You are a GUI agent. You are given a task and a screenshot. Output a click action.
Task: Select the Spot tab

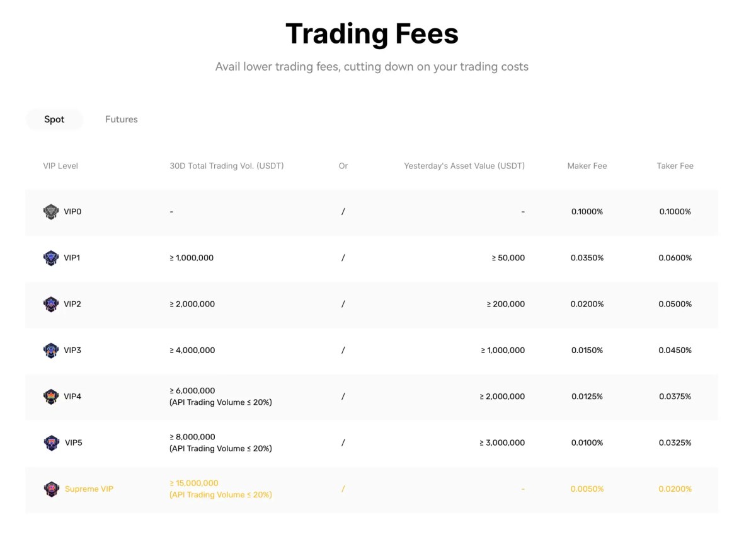pyautogui.click(x=54, y=119)
